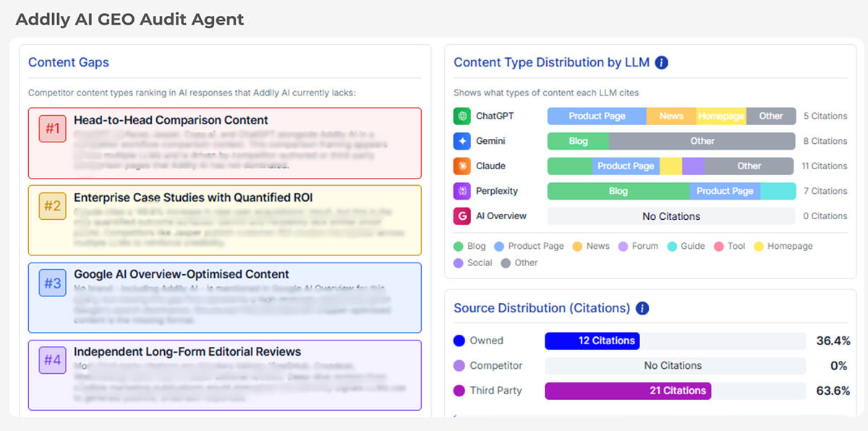The image size is (868, 431).
Task: Click the Homepage legend dot
Action: click(758, 247)
